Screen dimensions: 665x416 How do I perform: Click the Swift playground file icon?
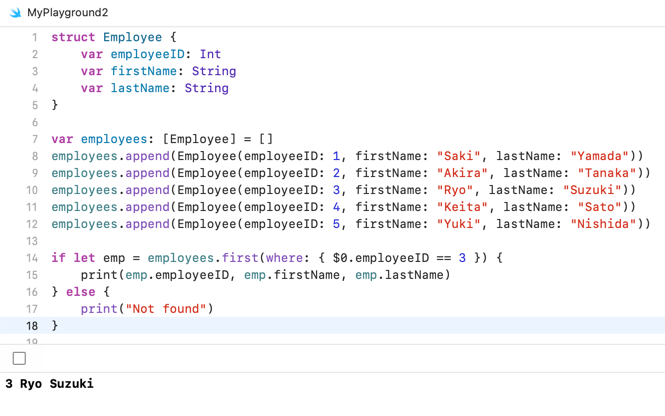point(14,13)
